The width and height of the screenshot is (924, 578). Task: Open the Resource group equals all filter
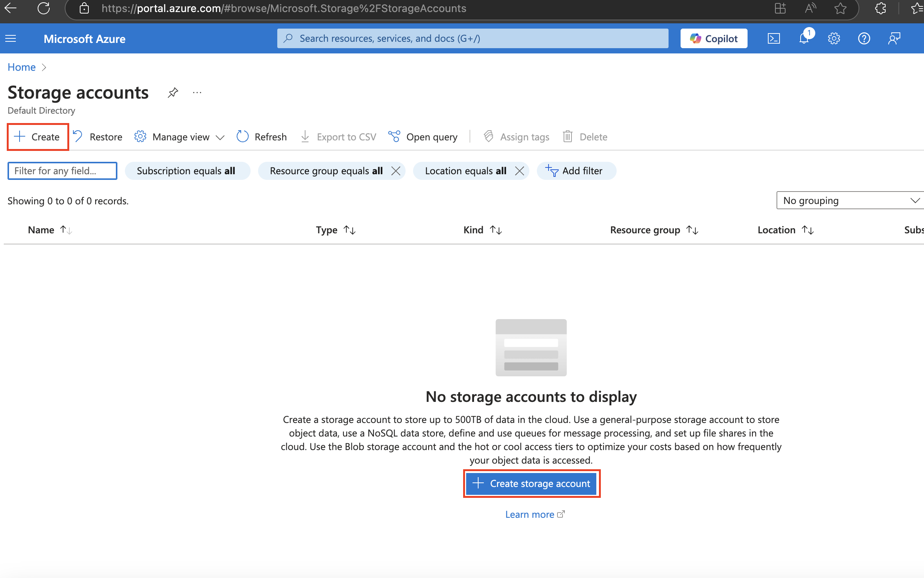point(326,170)
